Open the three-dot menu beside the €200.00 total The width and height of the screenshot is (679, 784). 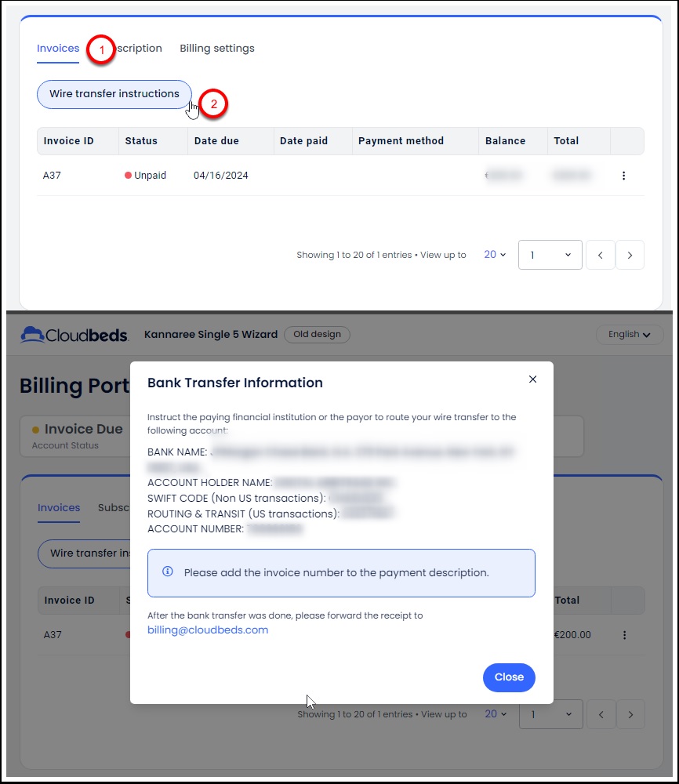(x=624, y=635)
